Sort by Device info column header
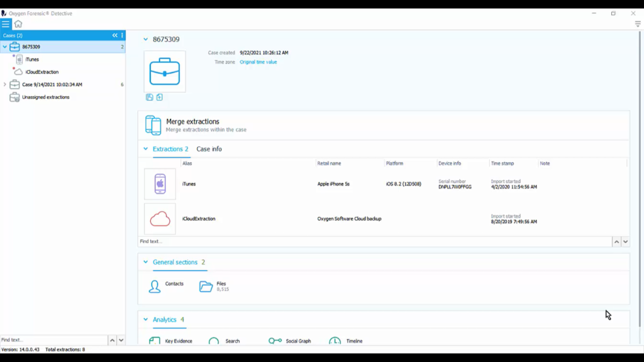The image size is (644, 362). coord(450,163)
